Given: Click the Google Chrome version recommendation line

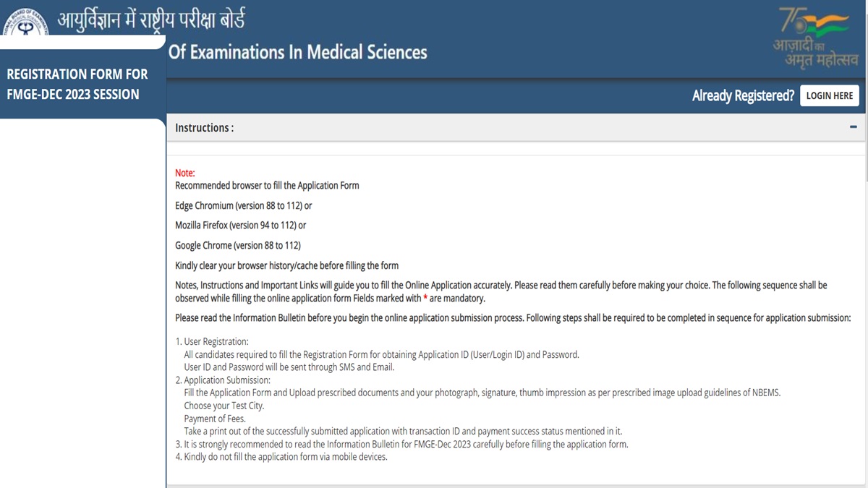Looking at the screenshot, I should pyautogui.click(x=238, y=245).
